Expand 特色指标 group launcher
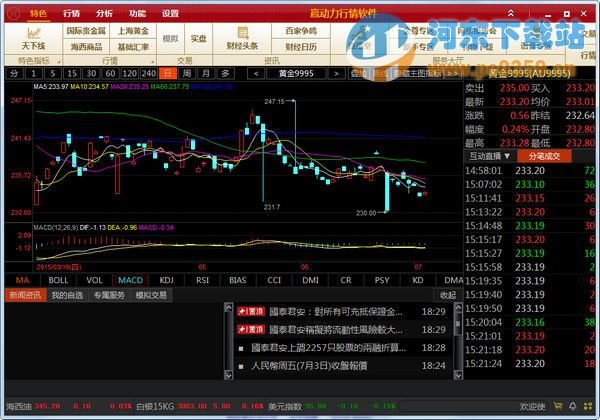Image resolution: width=600 pixels, height=420 pixels. [x=59, y=62]
